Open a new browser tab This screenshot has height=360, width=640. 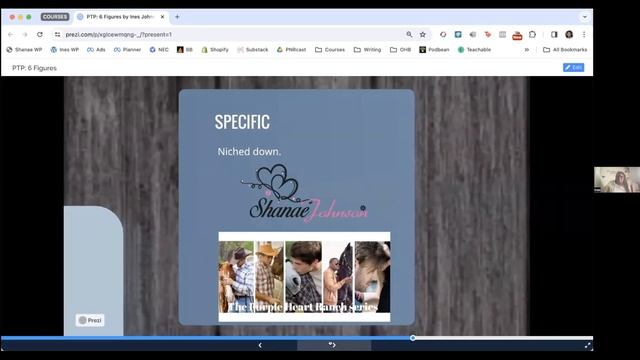tap(177, 17)
